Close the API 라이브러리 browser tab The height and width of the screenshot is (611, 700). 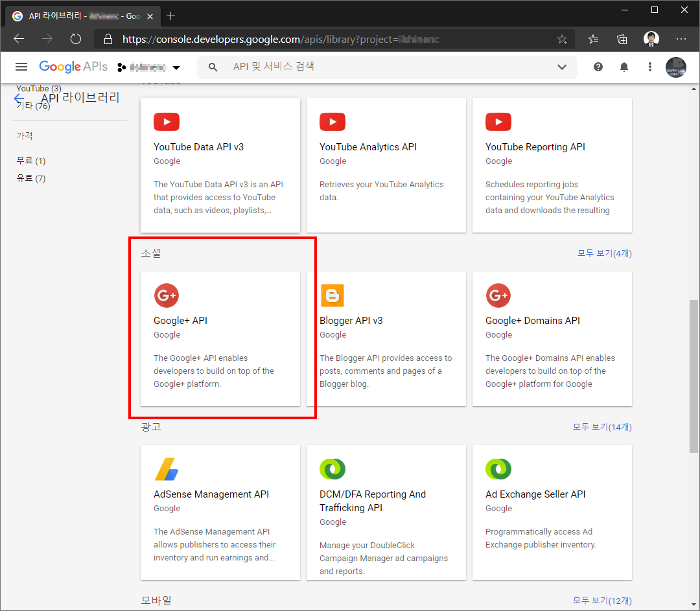[x=150, y=16]
